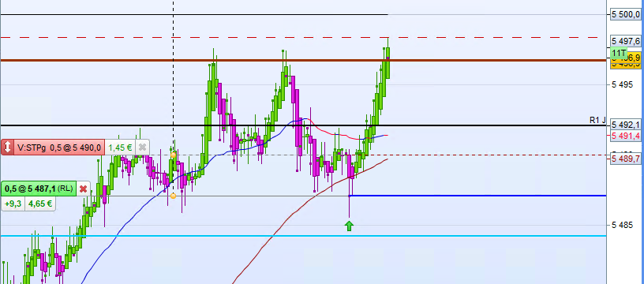Click the red up-down arrow on stop order
This screenshot has width=644, height=284.
(x=7, y=148)
